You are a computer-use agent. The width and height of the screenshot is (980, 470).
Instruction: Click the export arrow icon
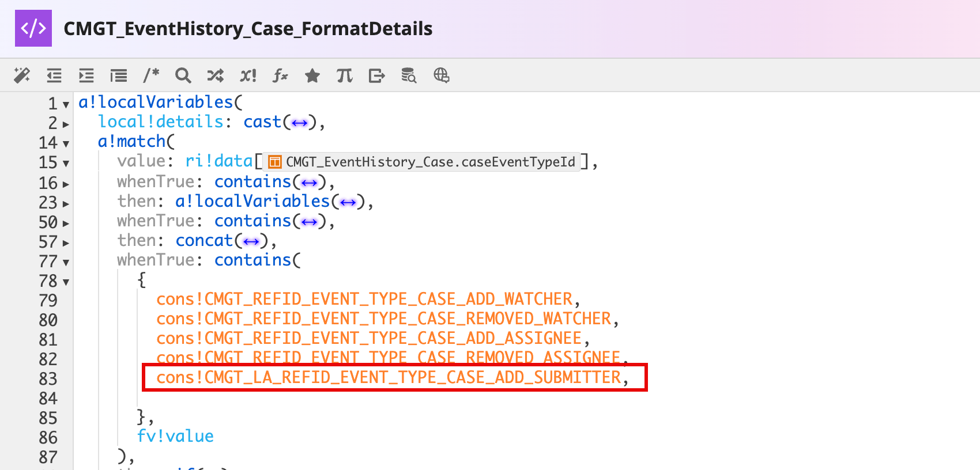click(x=377, y=75)
